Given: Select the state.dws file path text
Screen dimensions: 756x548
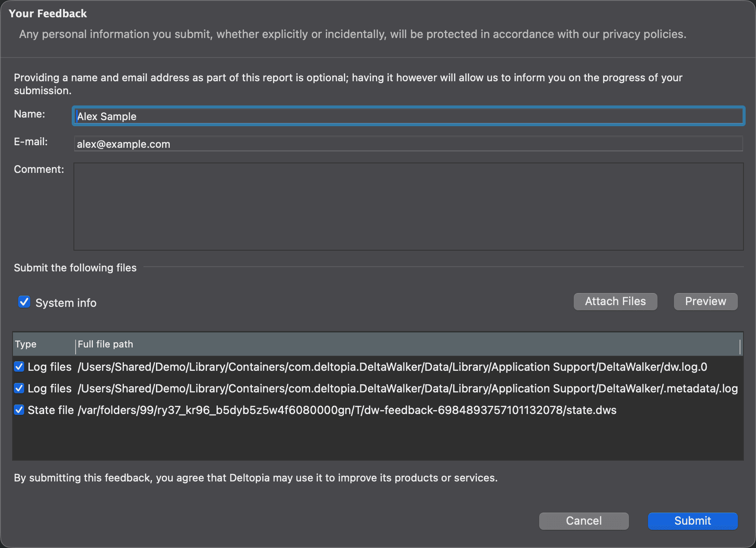Looking at the screenshot, I should [x=347, y=410].
